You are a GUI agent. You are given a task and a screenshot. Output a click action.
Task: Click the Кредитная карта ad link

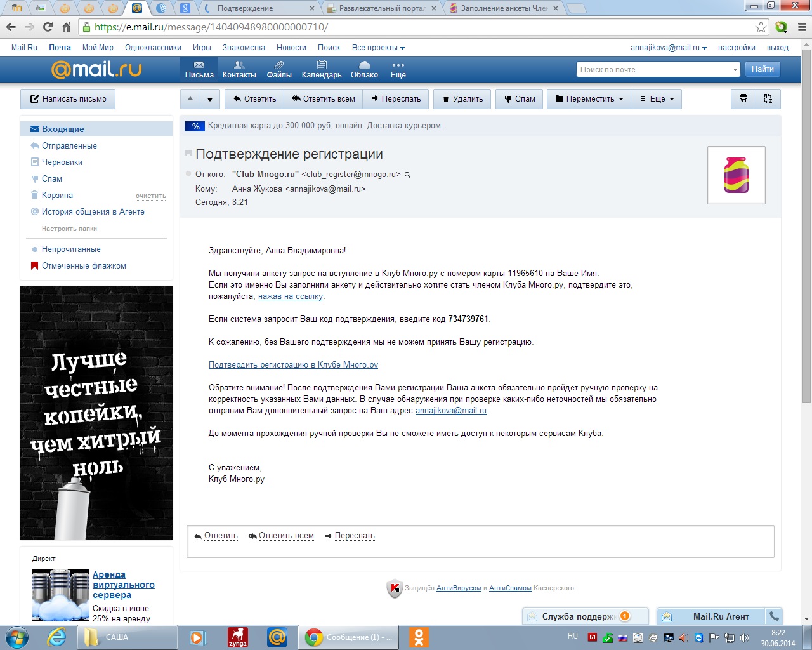click(x=325, y=126)
